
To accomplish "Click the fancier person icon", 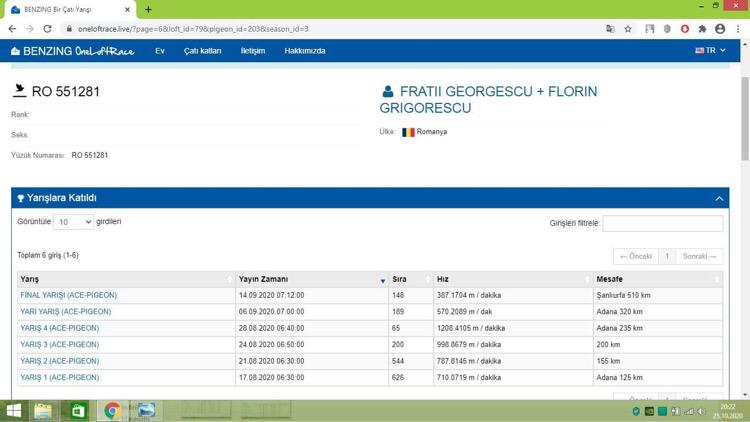I will [x=387, y=91].
